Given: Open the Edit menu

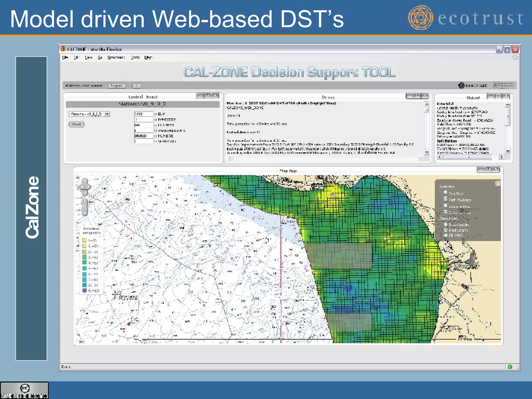Looking at the screenshot, I should 76,57.
